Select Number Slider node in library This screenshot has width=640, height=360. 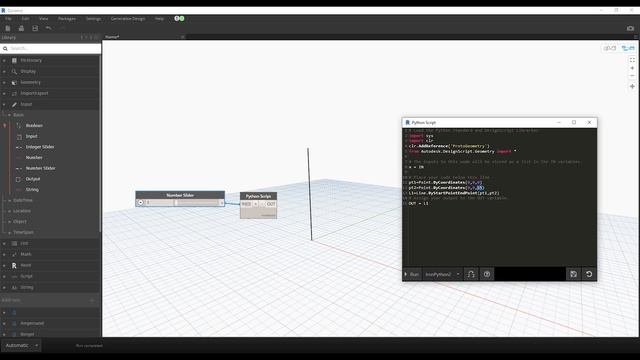[40, 168]
